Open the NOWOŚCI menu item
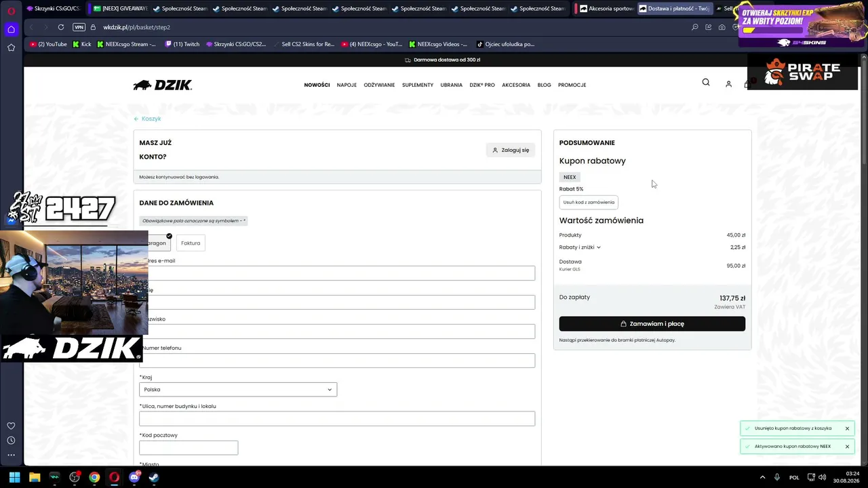 (x=317, y=85)
